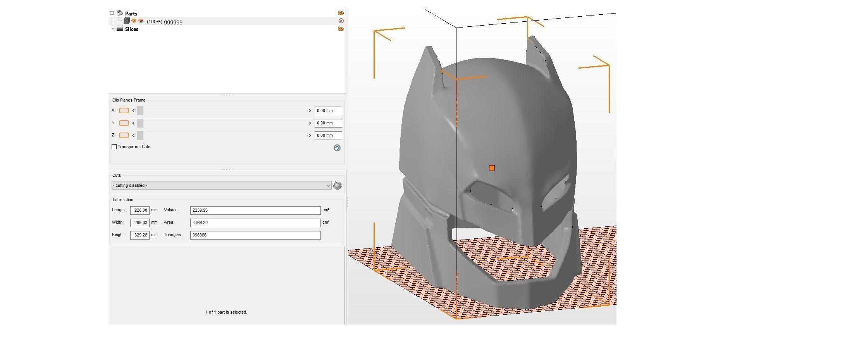
Task: Open the cutting disabled dropdown
Action: pos(222,185)
